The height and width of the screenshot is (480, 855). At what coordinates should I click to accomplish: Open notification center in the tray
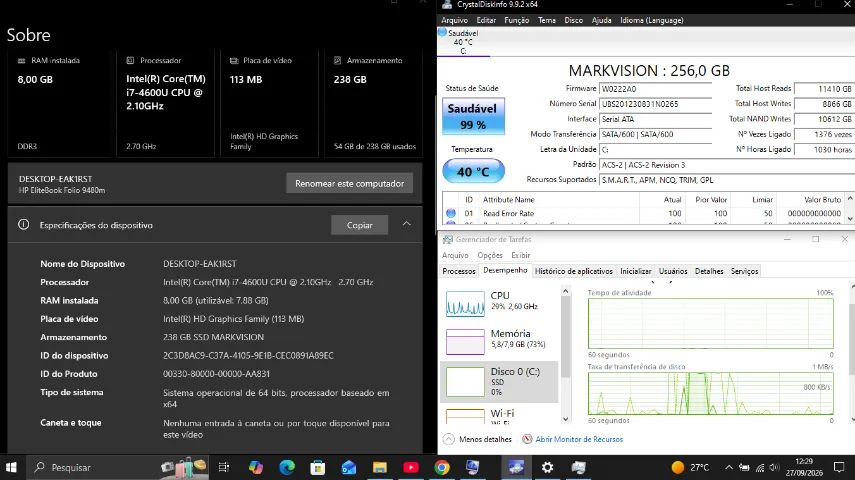click(839, 467)
